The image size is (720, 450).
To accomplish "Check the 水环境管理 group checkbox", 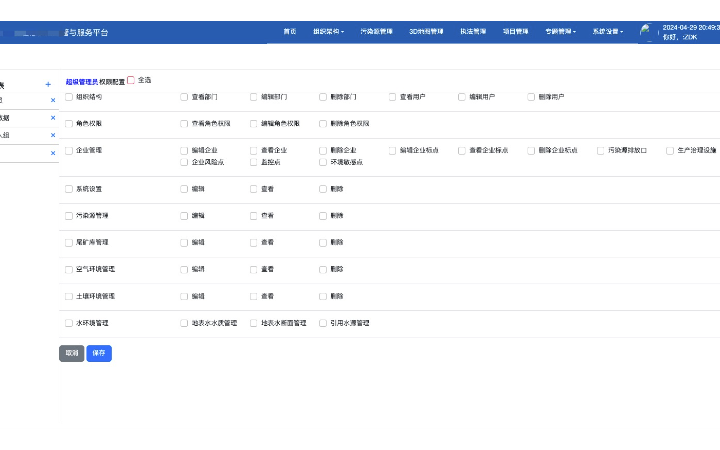I will point(69,323).
